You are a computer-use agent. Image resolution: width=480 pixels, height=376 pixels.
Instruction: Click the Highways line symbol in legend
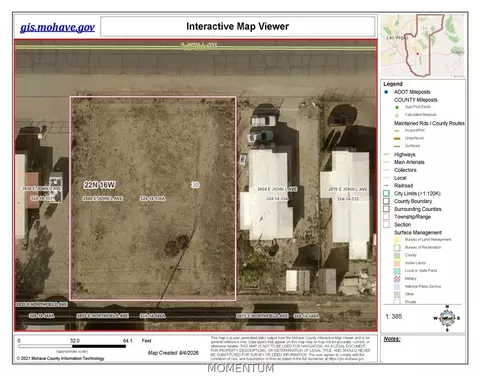tap(387, 154)
